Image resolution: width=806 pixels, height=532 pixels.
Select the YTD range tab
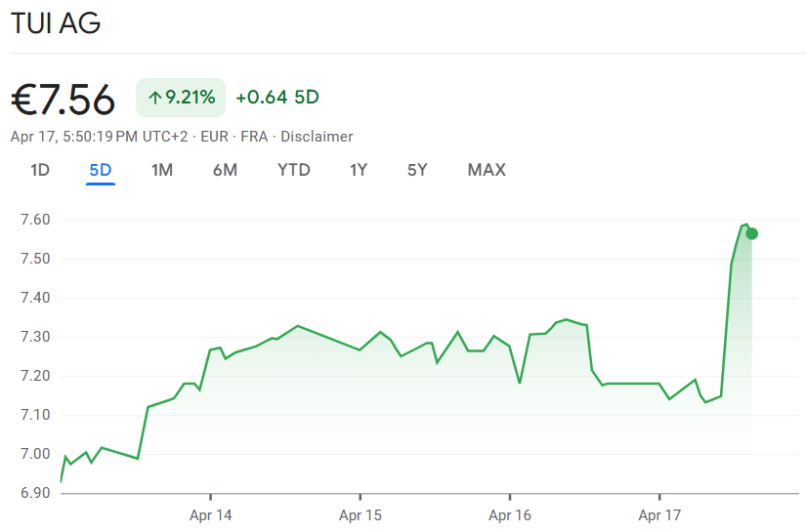point(293,170)
